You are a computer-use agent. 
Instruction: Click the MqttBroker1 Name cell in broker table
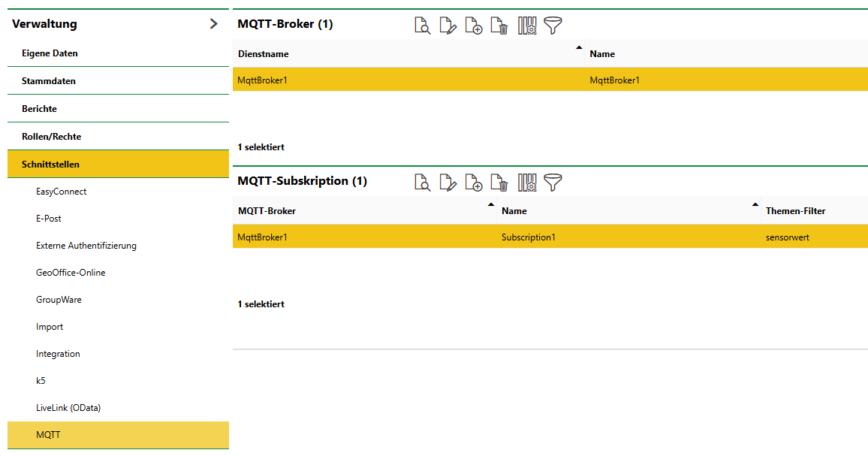pyautogui.click(x=726, y=80)
